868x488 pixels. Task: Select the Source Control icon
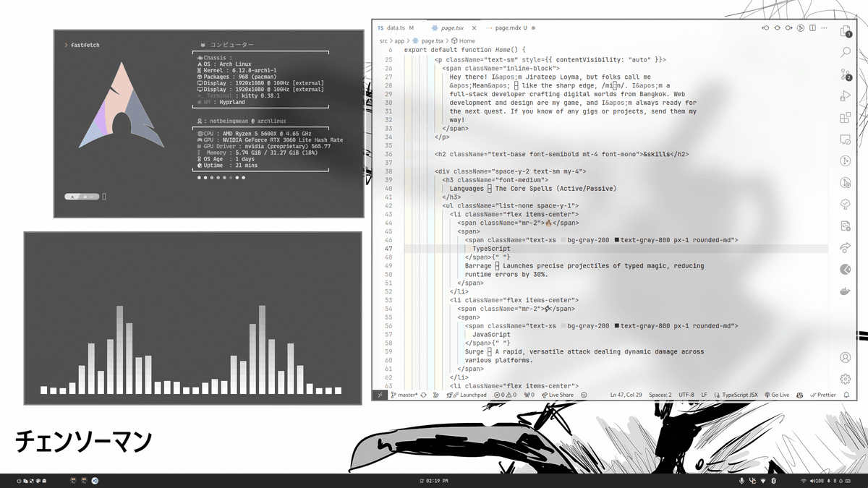(845, 74)
